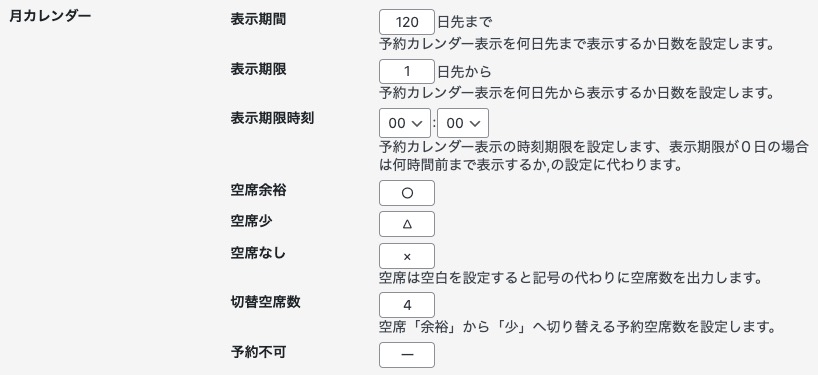Select the 表示期限 row label

point(258,69)
